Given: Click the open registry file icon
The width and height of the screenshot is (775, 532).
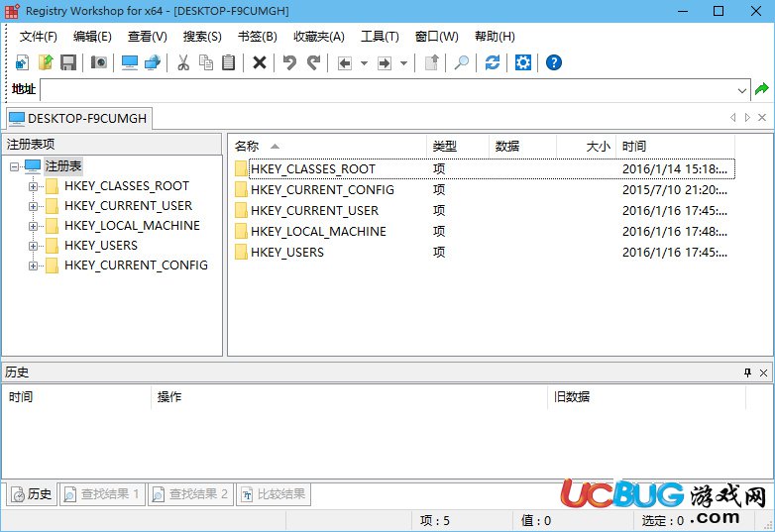Looking at the screenshot, I should 46,62.
